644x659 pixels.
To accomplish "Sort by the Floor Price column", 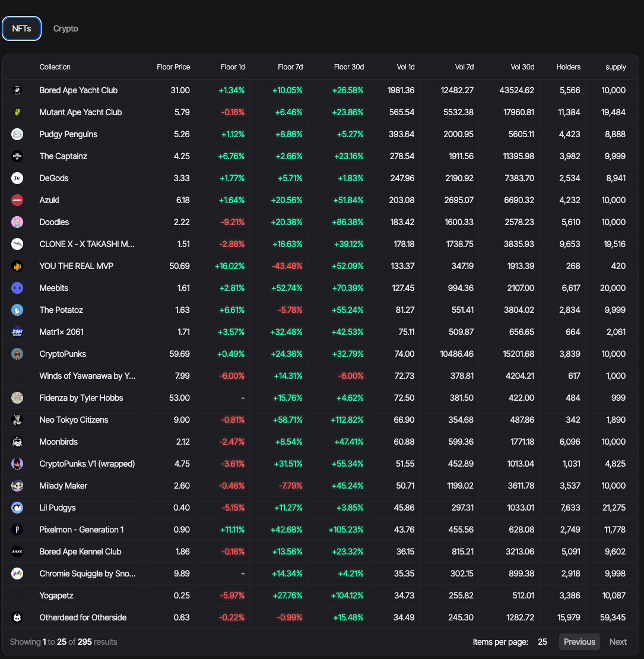I will click(173, 67).
